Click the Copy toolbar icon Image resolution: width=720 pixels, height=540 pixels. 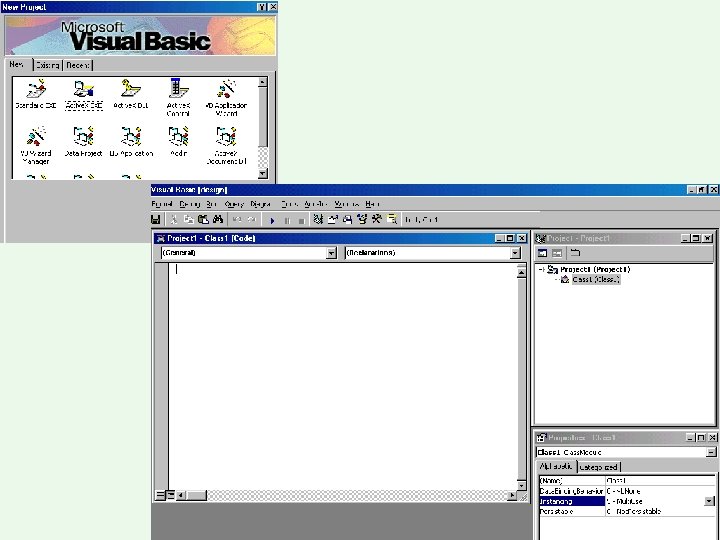(189, 219)
